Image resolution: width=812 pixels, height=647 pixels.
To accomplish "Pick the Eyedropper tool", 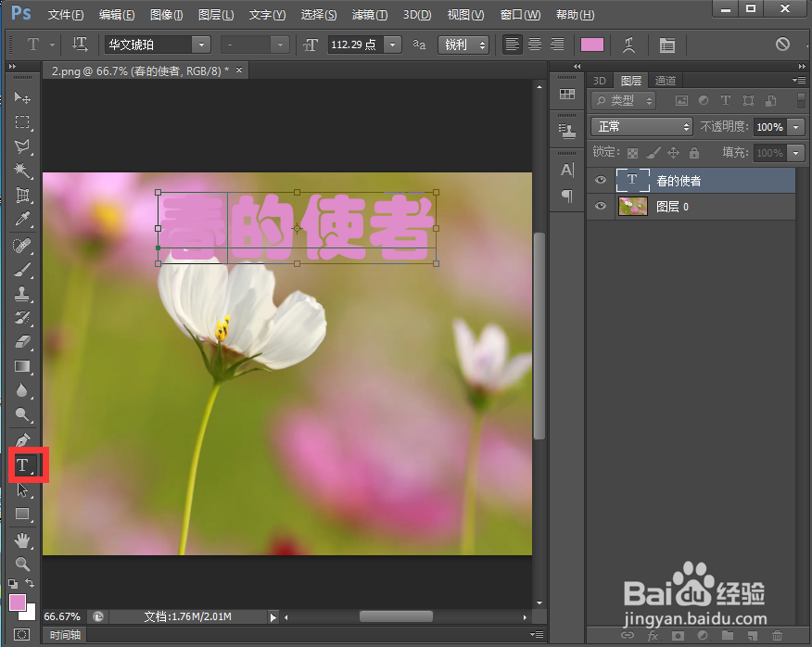I will coord(22,220).
